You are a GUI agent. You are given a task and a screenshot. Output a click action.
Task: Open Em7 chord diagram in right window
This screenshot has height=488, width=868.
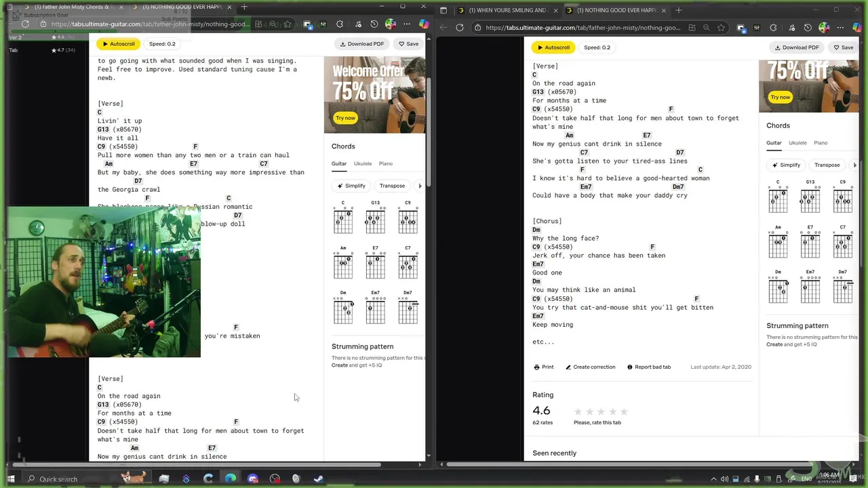click(810, 287)
